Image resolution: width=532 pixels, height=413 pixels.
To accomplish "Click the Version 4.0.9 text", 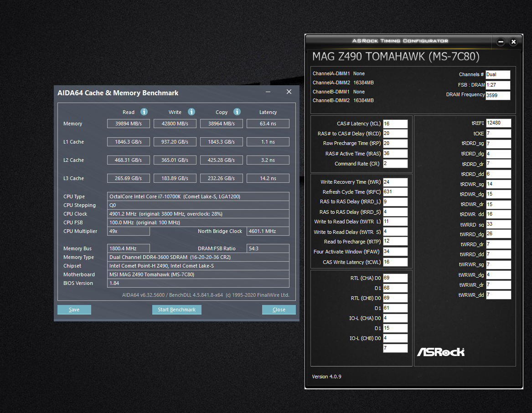I will [326, 377].
